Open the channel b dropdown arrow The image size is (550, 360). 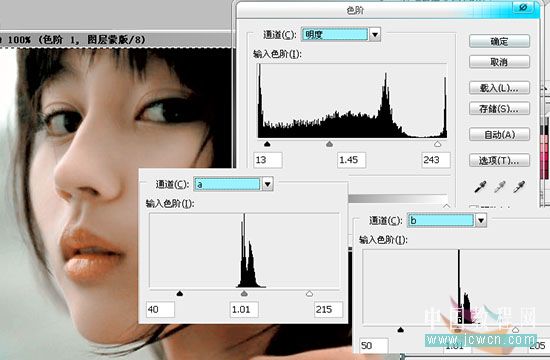pos(481,220)
